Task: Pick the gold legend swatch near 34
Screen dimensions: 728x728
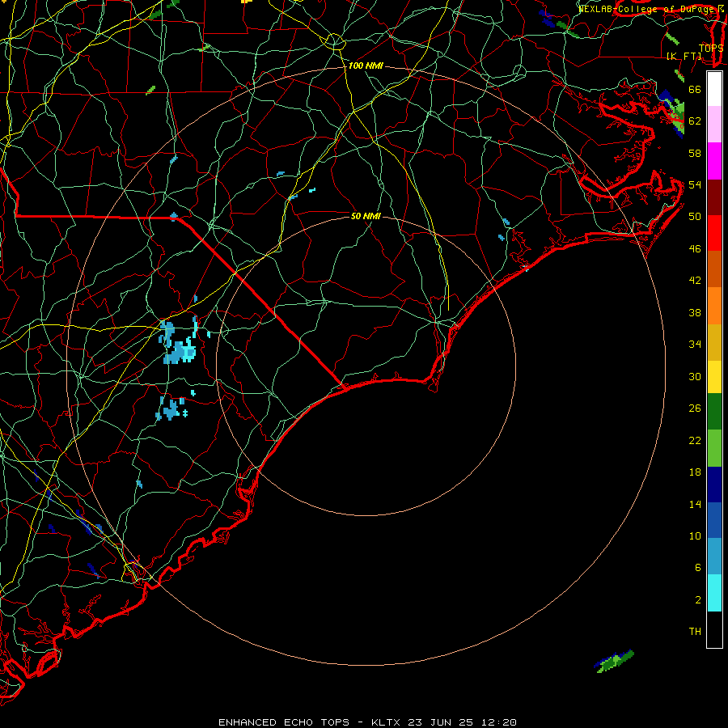Action: (x=714, y=343)
